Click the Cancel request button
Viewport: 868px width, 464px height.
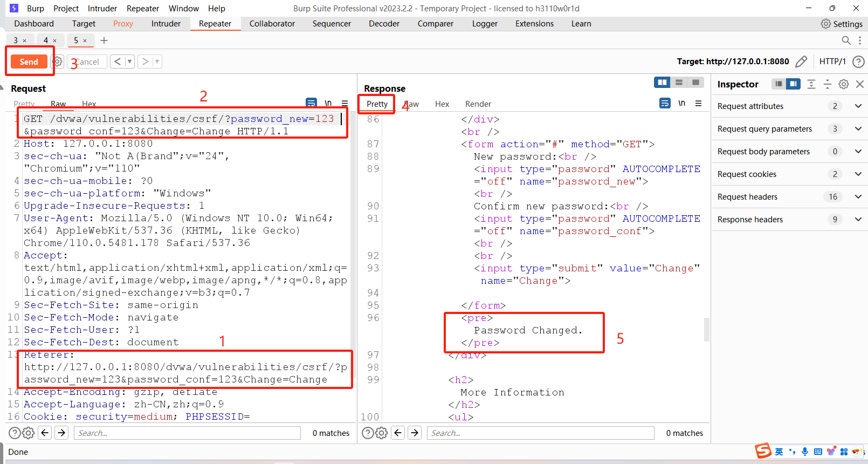click(87, 62)
